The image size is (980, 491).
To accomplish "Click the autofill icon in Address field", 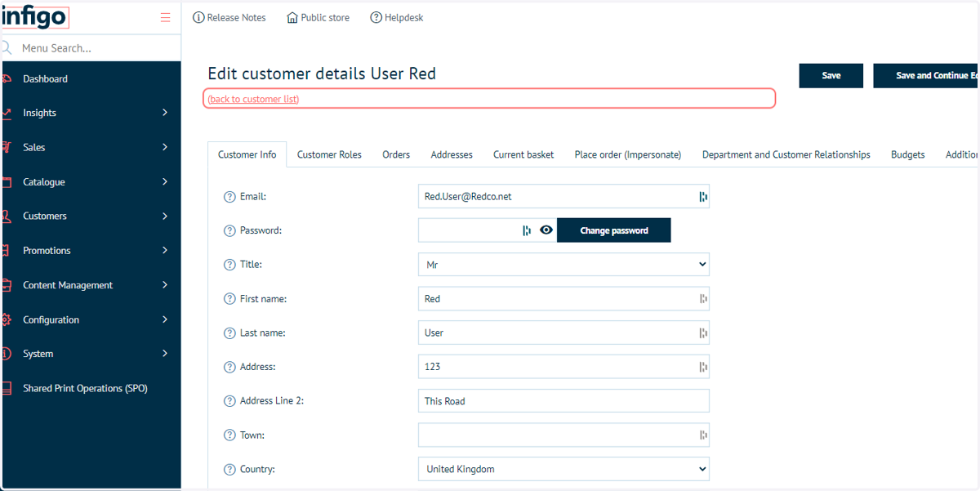I will pos(703,367).
